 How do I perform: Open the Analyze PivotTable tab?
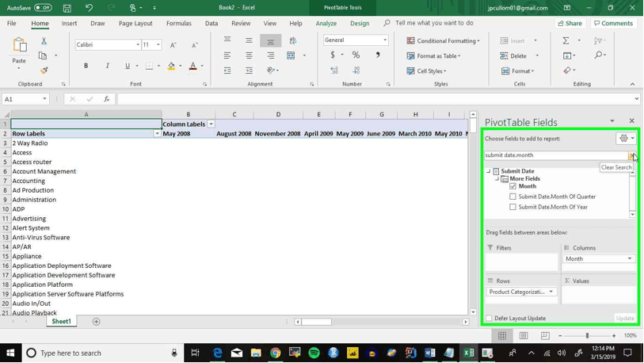[x=326, y=24]
